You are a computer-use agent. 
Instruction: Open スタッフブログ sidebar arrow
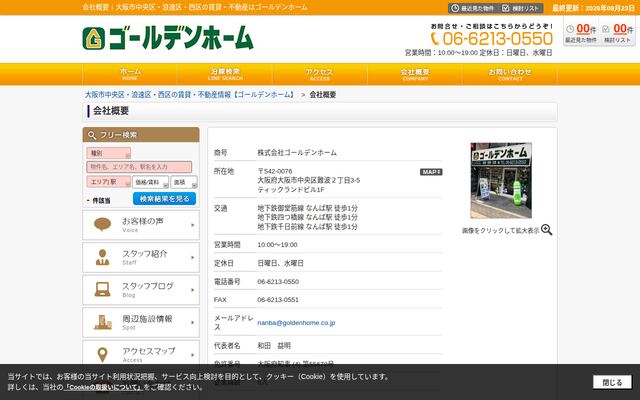tap(193, 290)
